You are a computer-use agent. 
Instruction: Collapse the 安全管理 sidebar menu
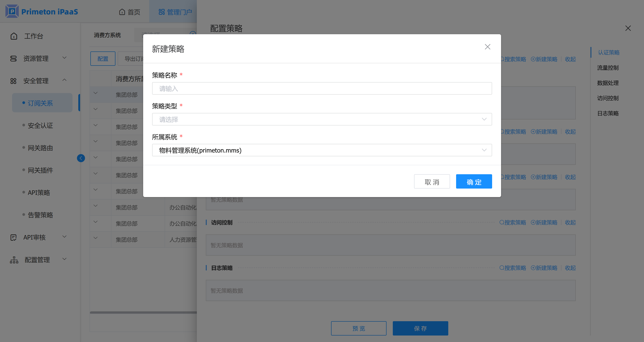tap(64, 80)
